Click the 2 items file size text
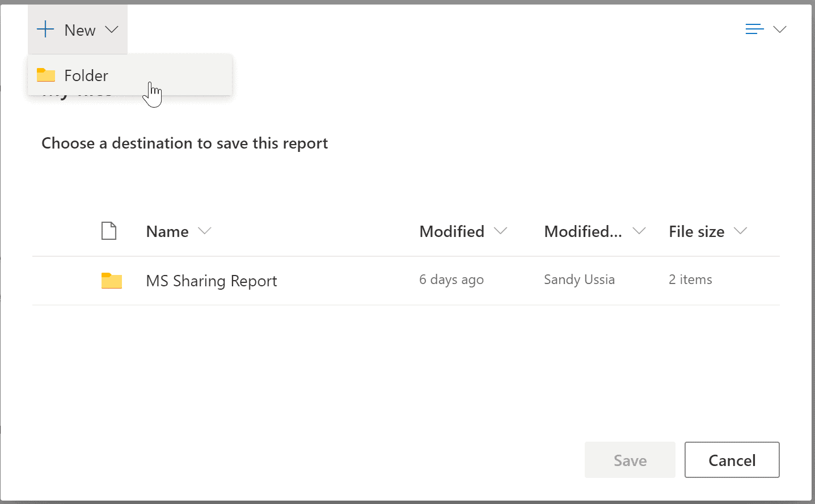The width and height of the screenshot is (815, 504). (x=690, y=279)
